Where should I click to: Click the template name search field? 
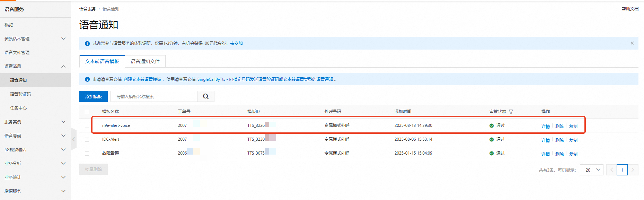click(154, 96)
